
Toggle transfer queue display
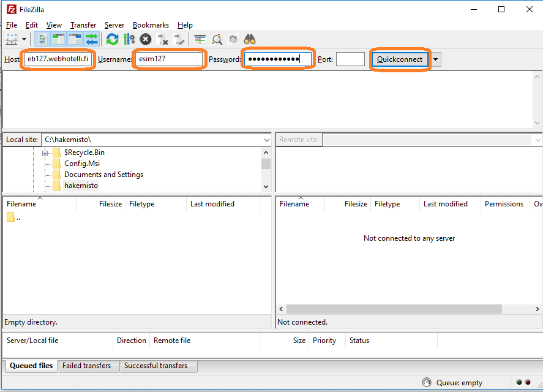click(x=92, y=39)
